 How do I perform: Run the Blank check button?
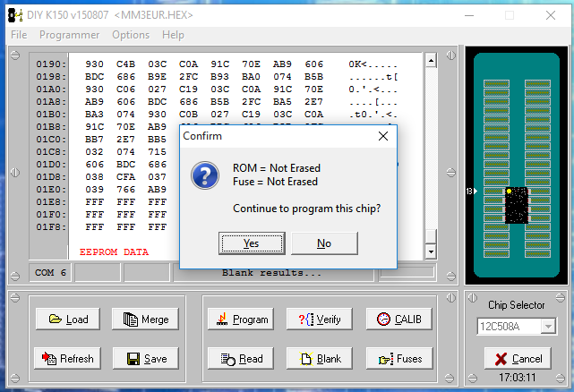320,359
